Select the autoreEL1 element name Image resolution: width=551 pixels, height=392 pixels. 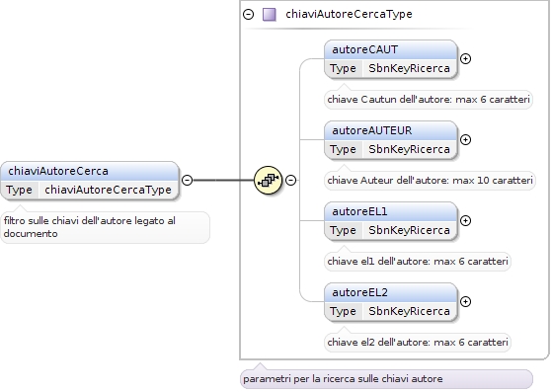coord(359,212)
